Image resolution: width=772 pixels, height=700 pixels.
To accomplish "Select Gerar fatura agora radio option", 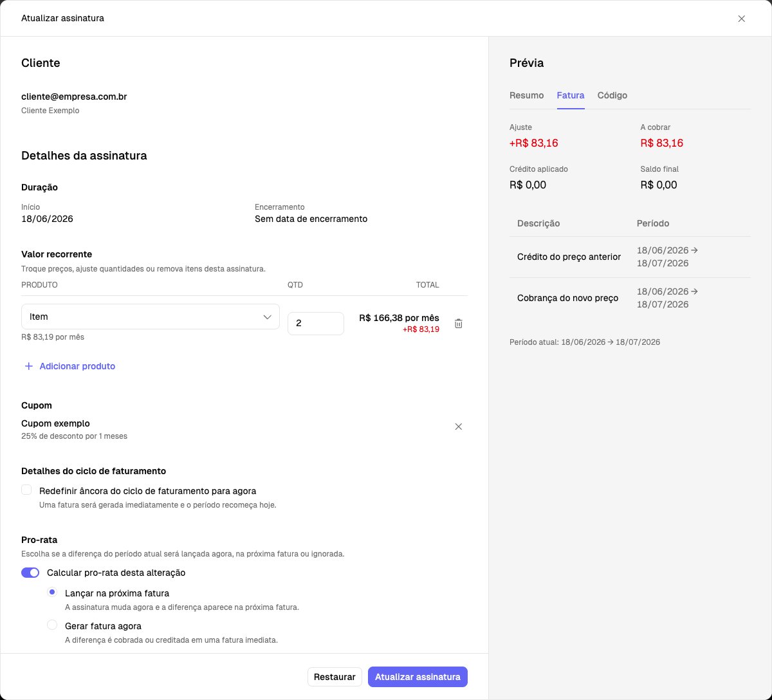I will pyautogui.click(x=52, y=625).
